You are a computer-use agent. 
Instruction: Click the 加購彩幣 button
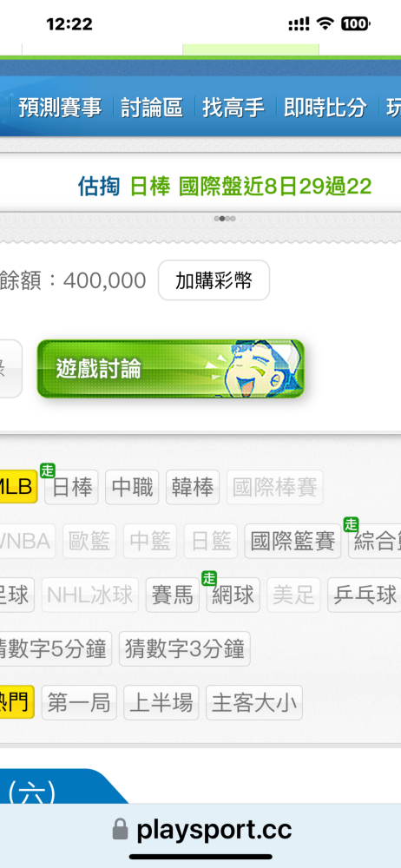click(x=214, y=280)
